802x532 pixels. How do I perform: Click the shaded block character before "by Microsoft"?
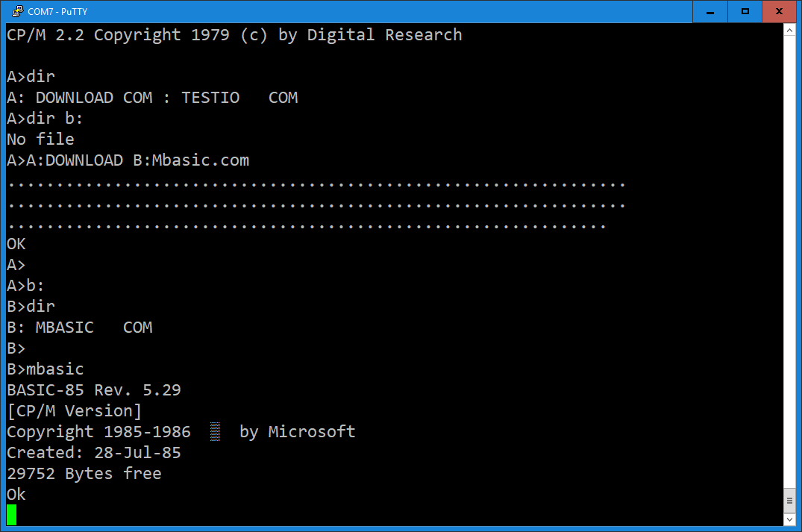click(216, 432)
